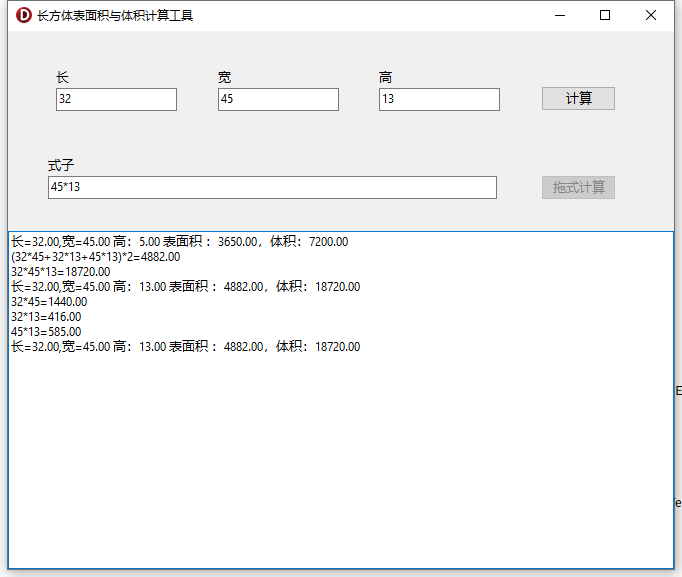Click the app logo icon in the title bar
This screenshot has width=682, height=577.
point(23,15)
